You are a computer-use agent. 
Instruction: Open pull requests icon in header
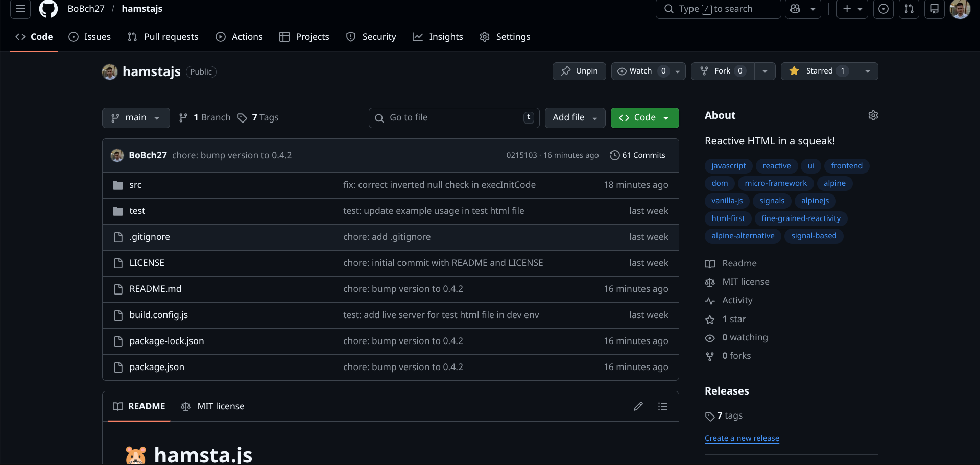[x=909, y=9]
